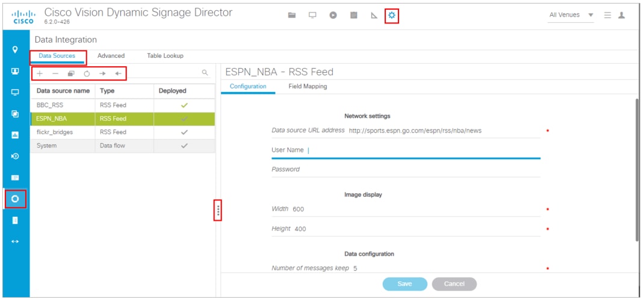The width and height of the screenshot is (644, 302).
Task: Open the Field Mapping tab
Action: 308,87
